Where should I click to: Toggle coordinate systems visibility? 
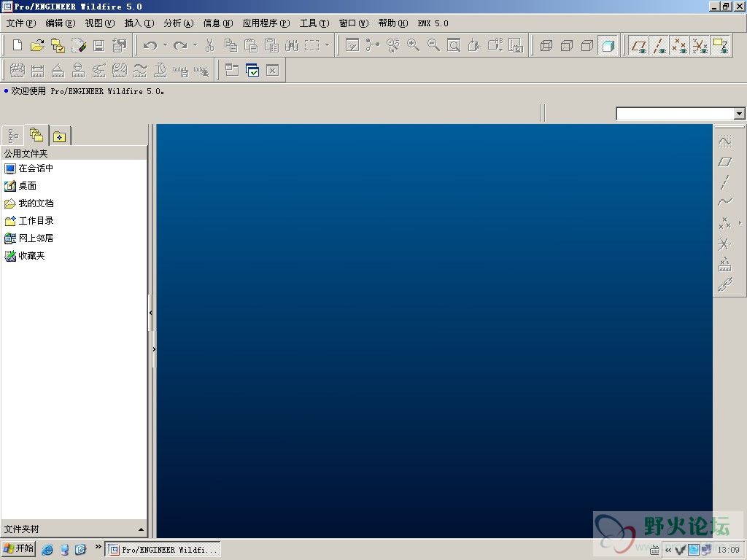tap(700, 45)
